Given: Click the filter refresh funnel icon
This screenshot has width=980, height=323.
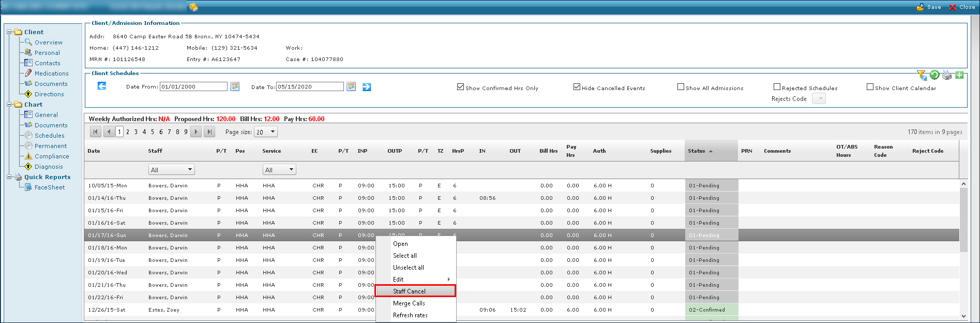Looking at the screenshot, I should (922, 75).
